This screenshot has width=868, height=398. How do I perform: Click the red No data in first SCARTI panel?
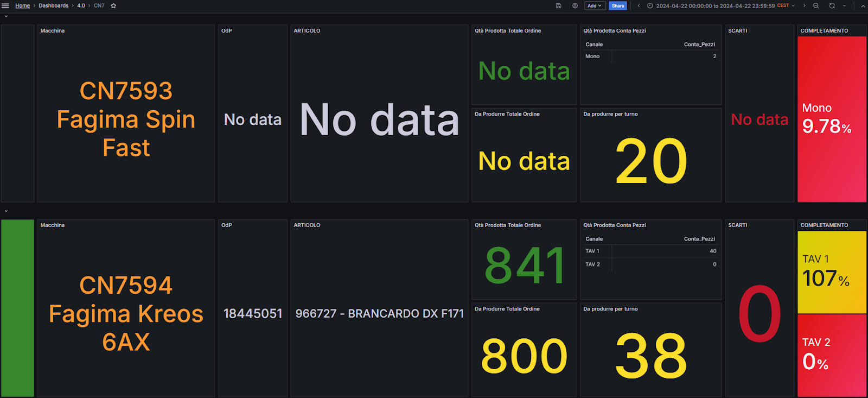pos(759,119)
